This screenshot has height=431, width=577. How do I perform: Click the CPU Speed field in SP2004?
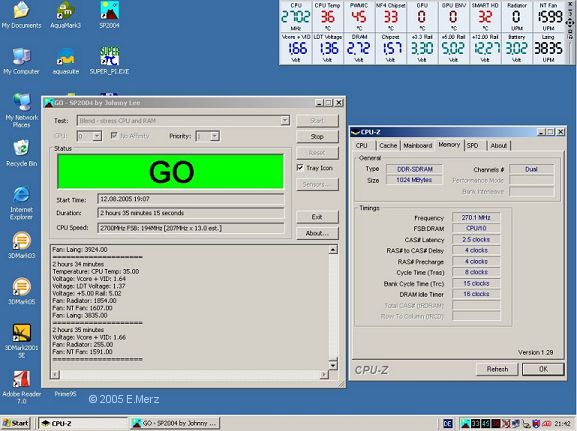(x=191, y=228)
